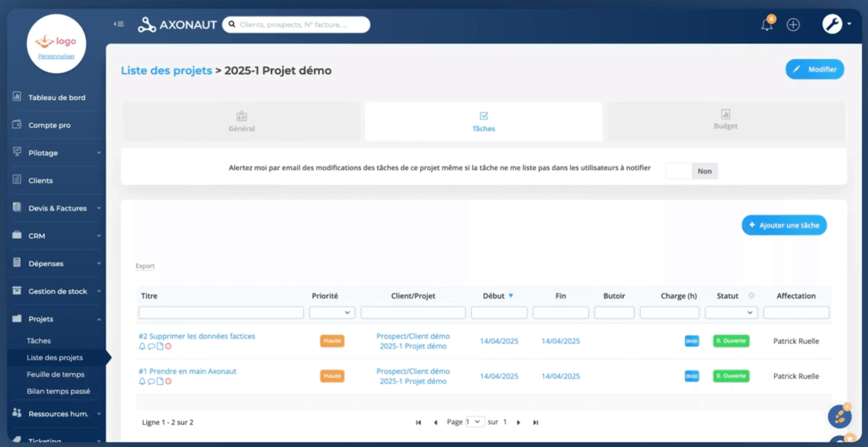
Task: Click the document icon under task #2
Action: (x=160, y=346)
